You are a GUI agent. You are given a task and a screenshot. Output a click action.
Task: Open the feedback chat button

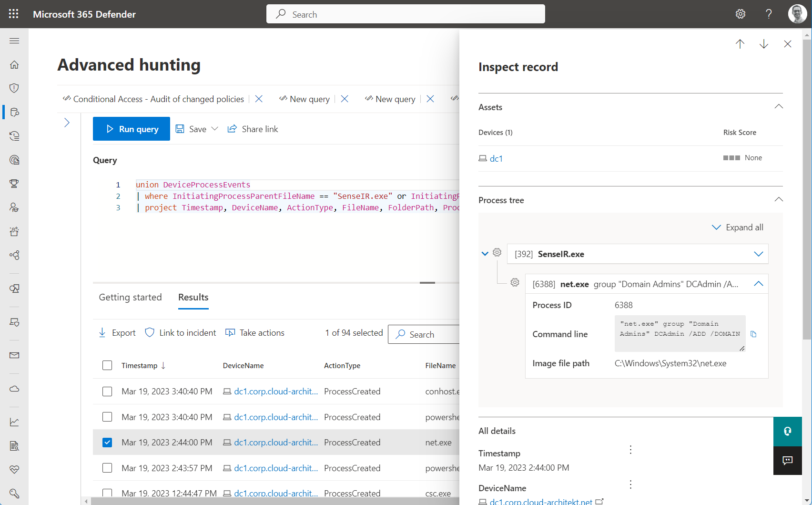(x=788, y=460)
